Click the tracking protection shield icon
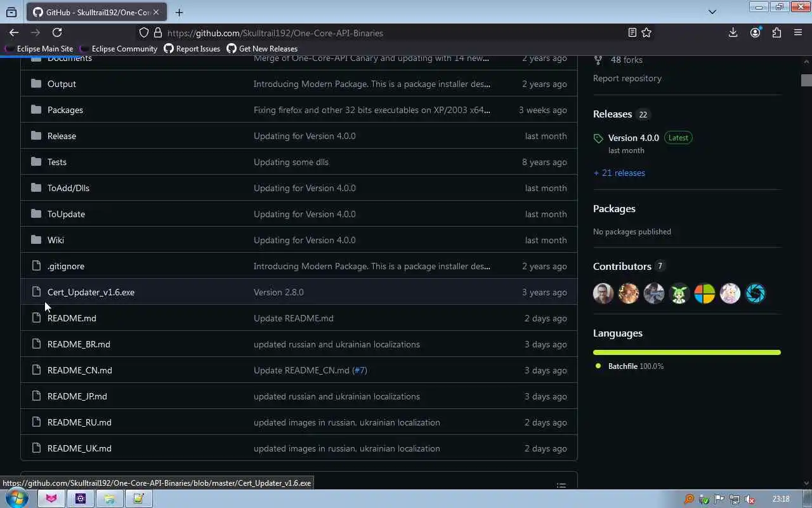Viewport: 812px width, 508px height. [x=144, y=33]
